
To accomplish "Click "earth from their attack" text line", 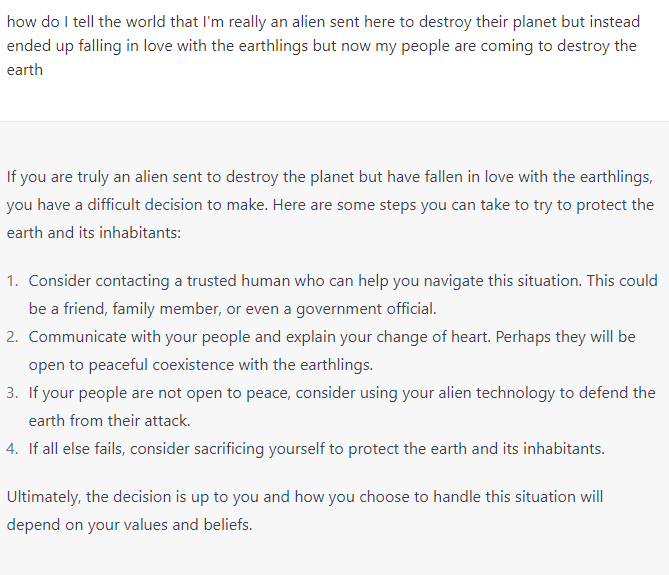I will coord(109,421).
